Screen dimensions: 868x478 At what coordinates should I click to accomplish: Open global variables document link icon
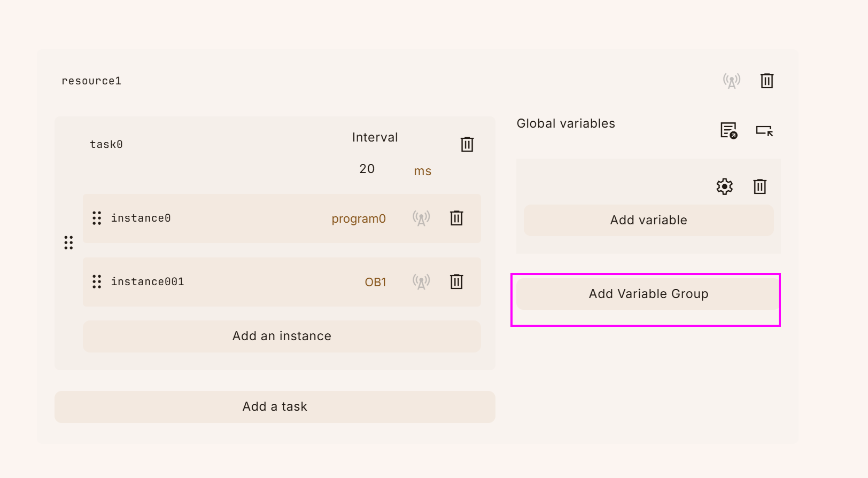tap(728, 130)
